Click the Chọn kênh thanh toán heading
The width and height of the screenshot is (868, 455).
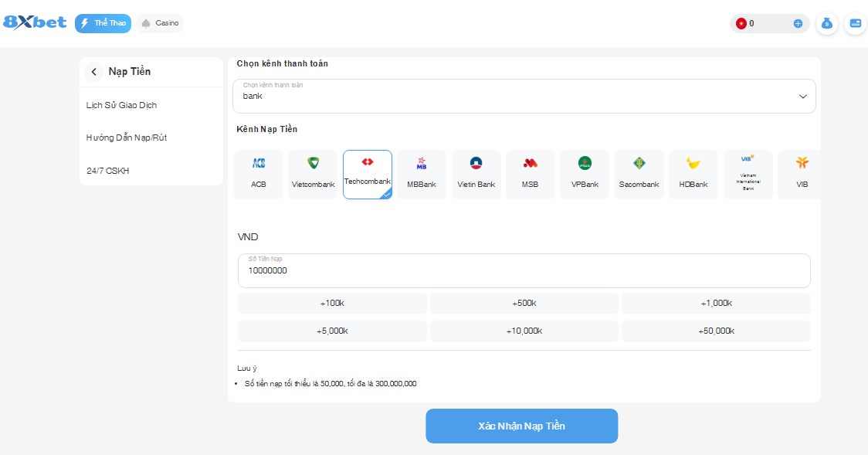[x=283, y=63]
